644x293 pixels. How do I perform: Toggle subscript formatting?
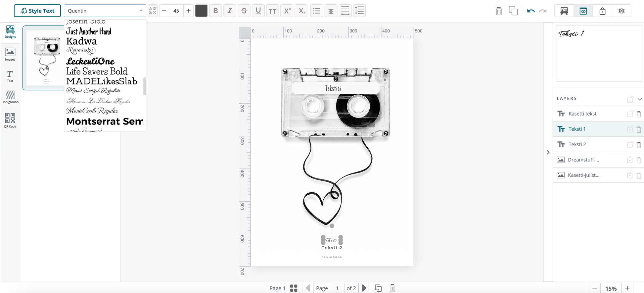coord(301,11)
